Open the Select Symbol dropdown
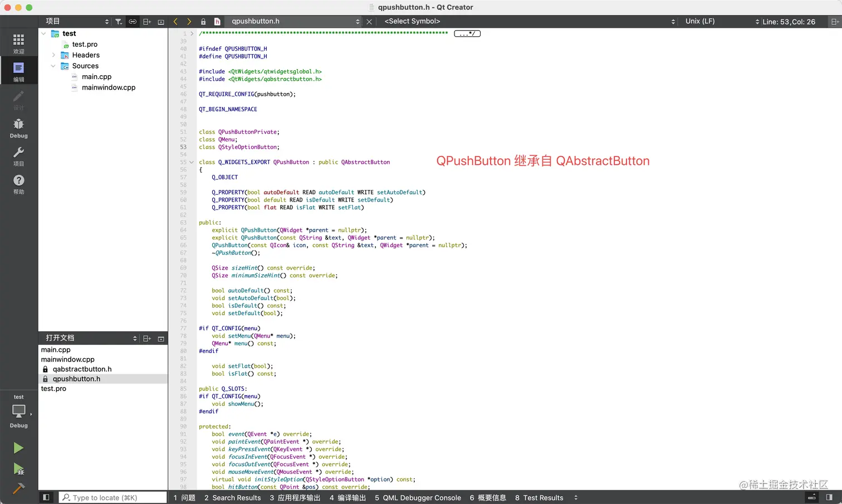 (x=529, y=22)
